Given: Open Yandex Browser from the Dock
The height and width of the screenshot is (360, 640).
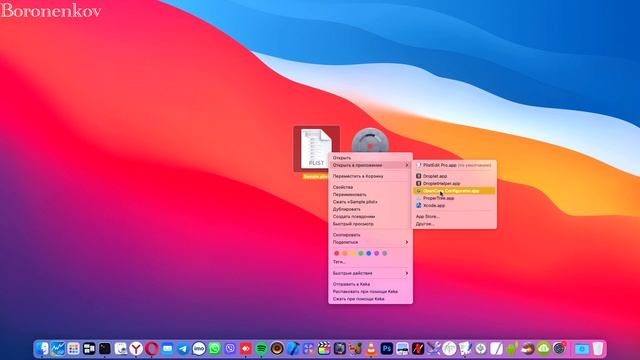Looking at the screenshot, I should click(136, 349).
